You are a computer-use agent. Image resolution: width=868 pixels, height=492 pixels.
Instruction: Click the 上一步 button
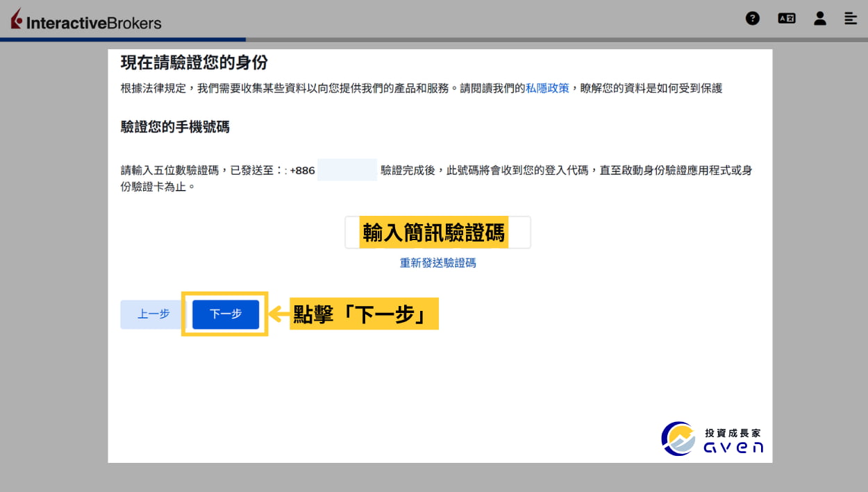point(153,314)
